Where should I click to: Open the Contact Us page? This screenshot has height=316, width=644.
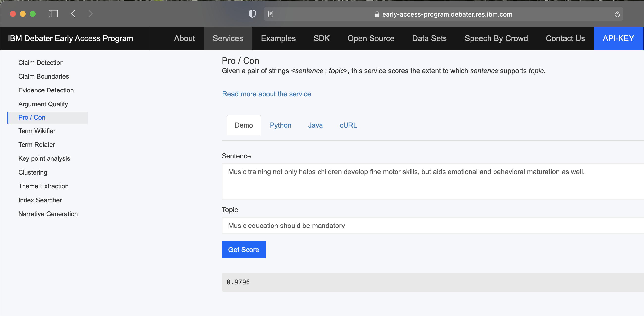pyautogui.click(x=565, y=39)
